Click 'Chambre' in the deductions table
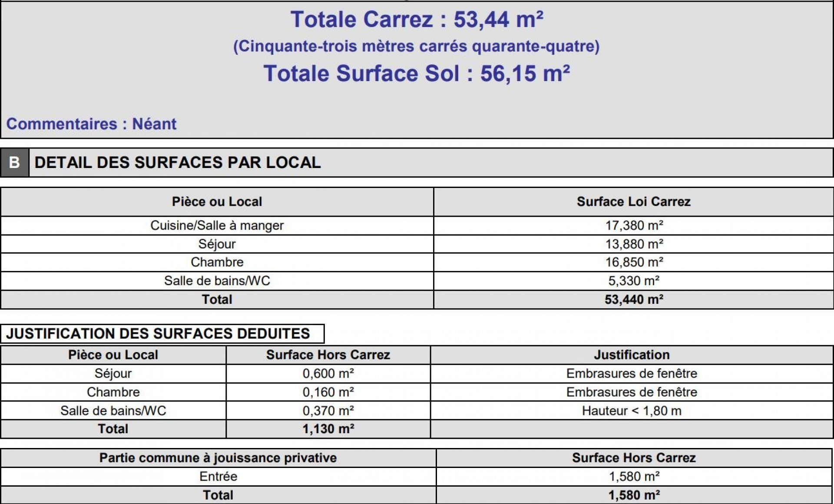This screenshot has width=834, height=504. coord(113,392)
